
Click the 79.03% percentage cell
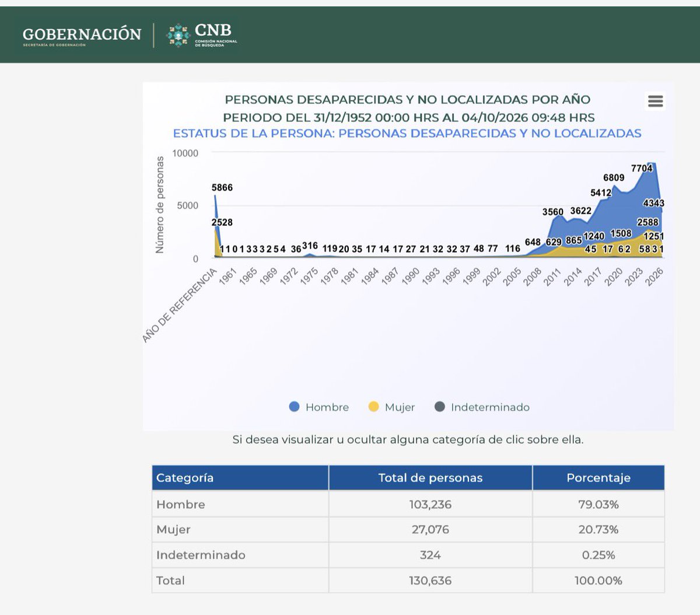coord(598,505)
